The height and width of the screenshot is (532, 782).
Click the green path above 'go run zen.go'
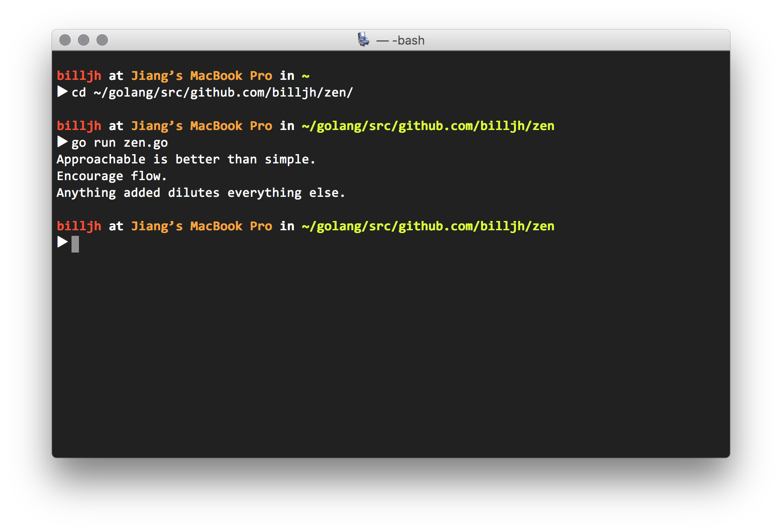(428, 126)
